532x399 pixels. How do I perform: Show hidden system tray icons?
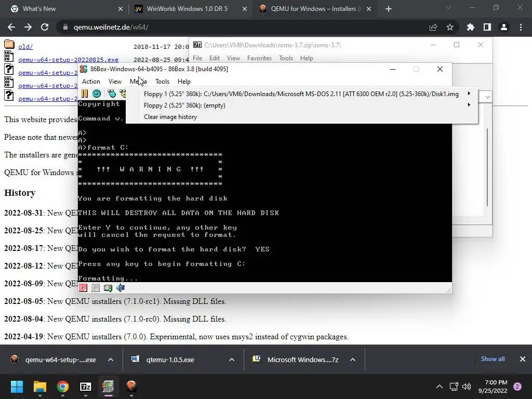(x=440, y=387)
